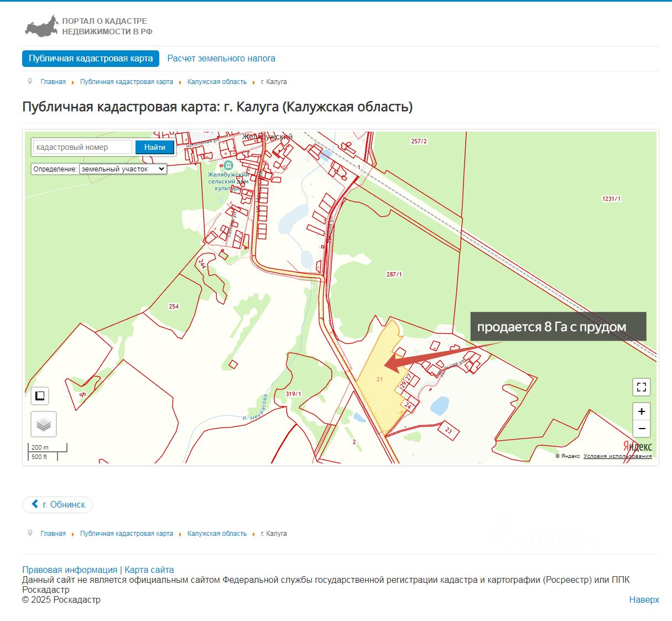Viewport: 672px width, 621px height.
Task: Open the Определение object type dropdown
Action: click(x=123, y=169)
